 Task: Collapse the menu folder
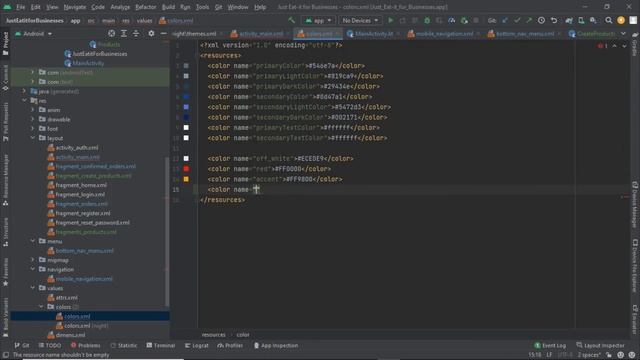[33, 241]
